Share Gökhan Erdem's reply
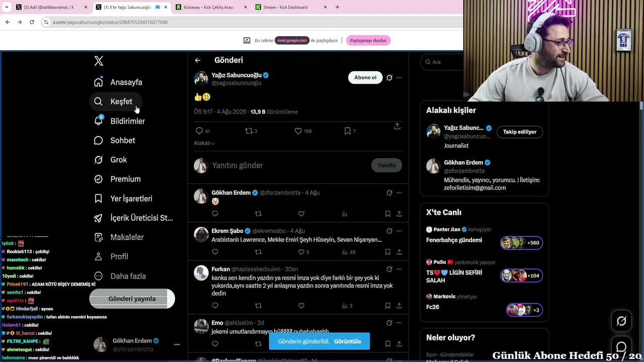 click(x=399, y=214)
